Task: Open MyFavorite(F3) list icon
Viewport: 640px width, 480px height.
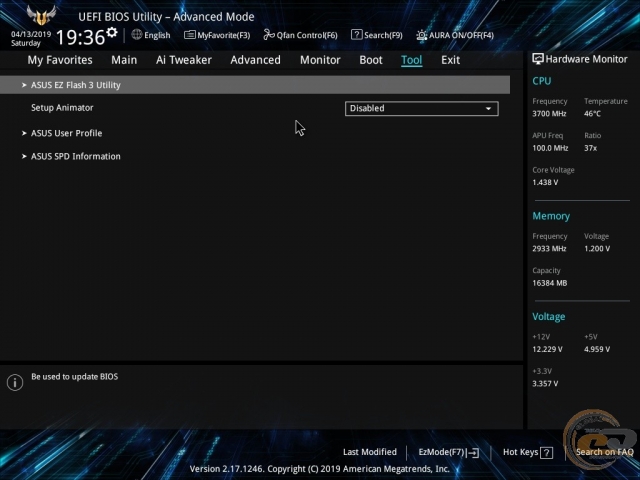Action: (x=189, y=35)
